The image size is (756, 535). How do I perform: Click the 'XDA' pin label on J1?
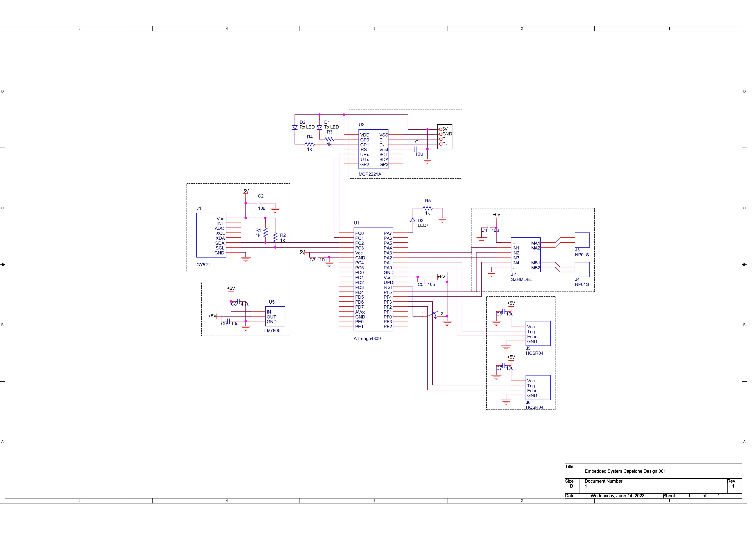220,238
